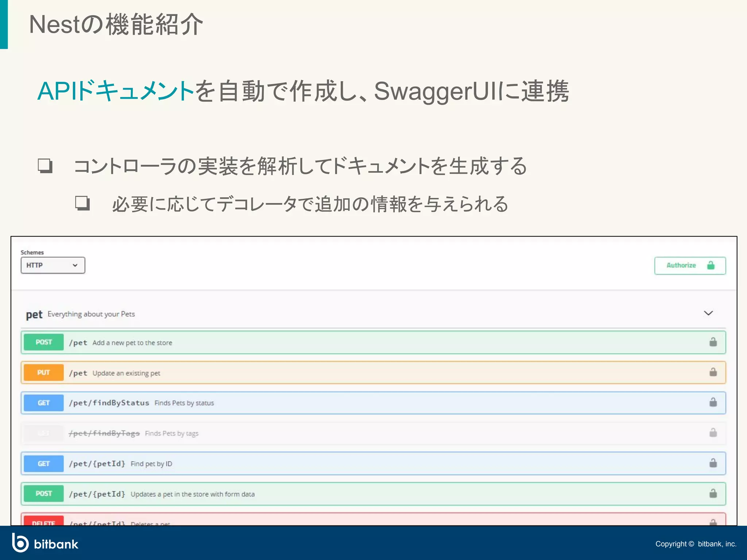The height and width of the screenshot is (560, 747).
Task: Click lock icon on POST /pet/{petId} row
Action: click(x=713, y=493)
